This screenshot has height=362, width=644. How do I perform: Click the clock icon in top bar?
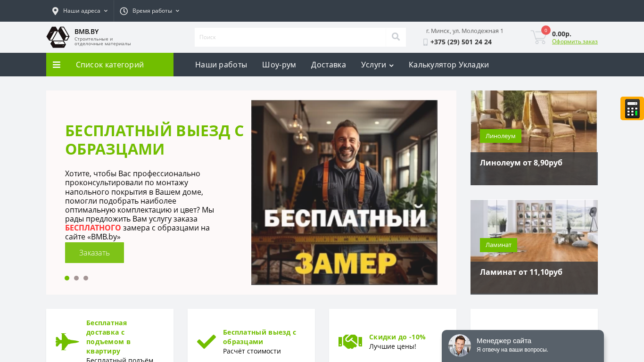coord(124,11)
